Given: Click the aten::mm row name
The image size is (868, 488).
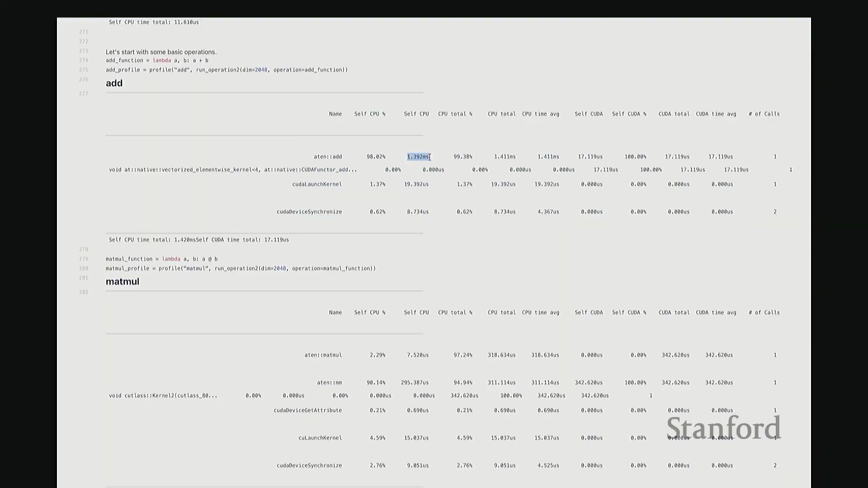Looking at the screenshot, I should tap(329, 383).
